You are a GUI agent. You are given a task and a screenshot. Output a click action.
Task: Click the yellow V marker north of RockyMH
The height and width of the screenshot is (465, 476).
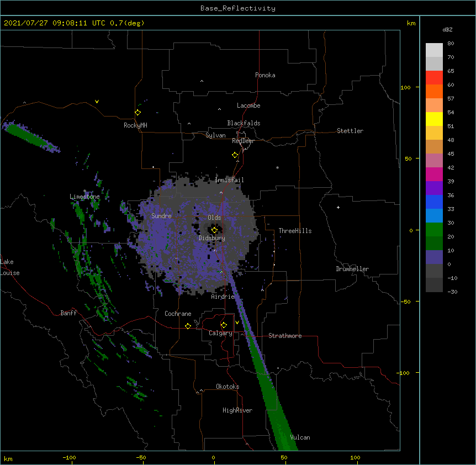[97, 102]
